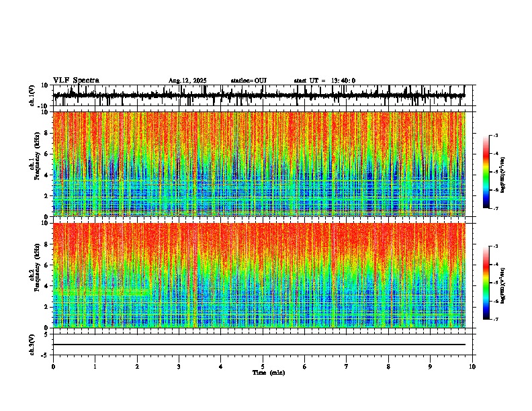Screen dimensions: 532x411
Task: Click time axis tick label "7"
Action: (x=347, y=367)
